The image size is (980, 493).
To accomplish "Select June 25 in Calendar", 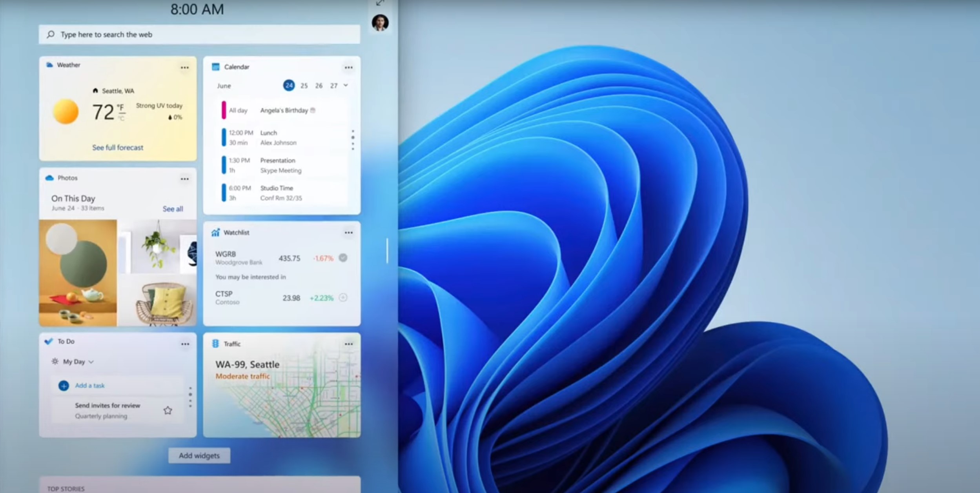I will tap(304, 86).
